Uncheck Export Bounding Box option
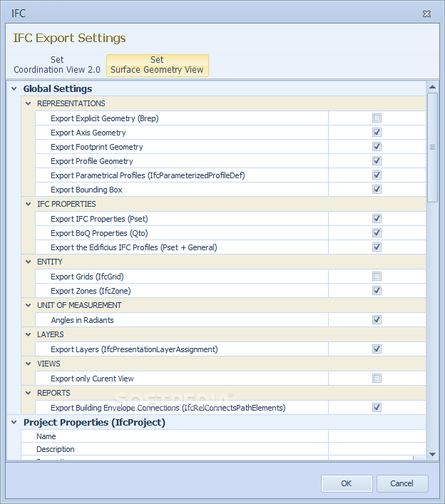445x504 pixels. pyautogui.click(x=377, y=190)
